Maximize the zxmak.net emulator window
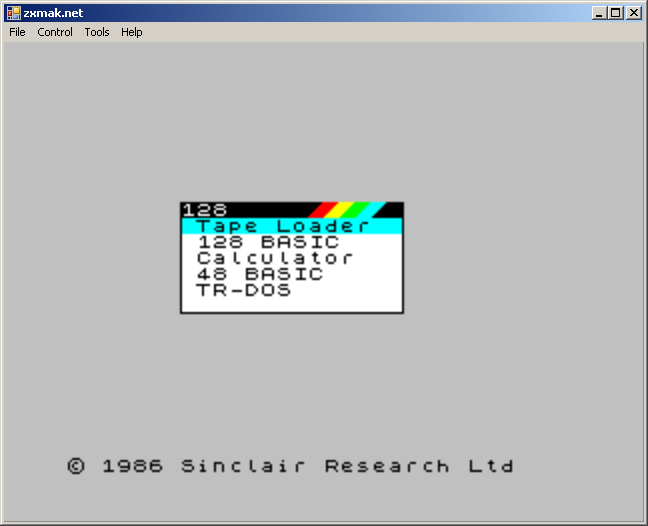 pos(615,13)
